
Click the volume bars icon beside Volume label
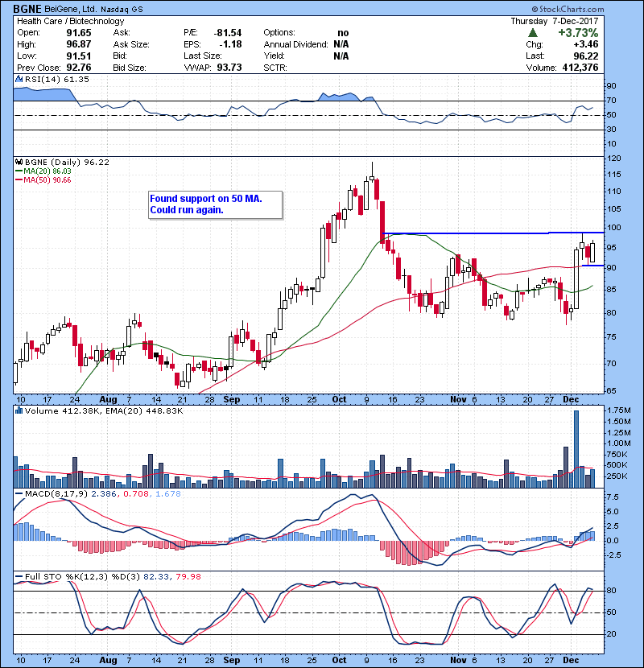click(x=19, y=410)
